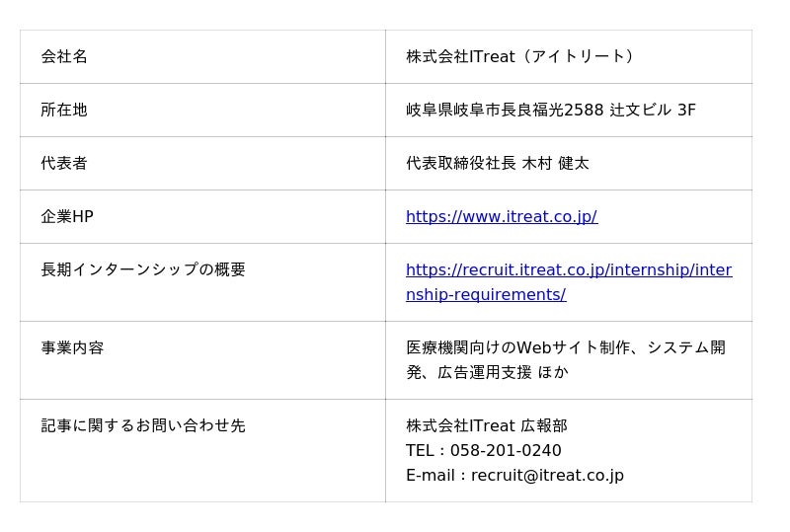Click the 企業HP row label
Image resolution: width=790 pixels, height=532 pixels.
tap(67, 216)
